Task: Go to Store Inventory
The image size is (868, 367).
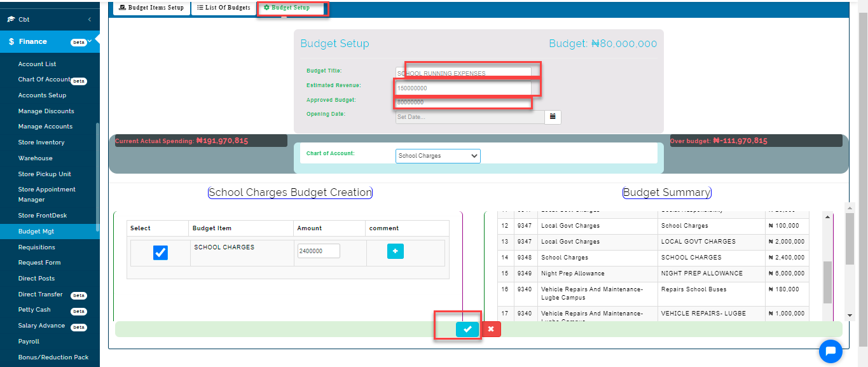Action: [x=41, y=142]
